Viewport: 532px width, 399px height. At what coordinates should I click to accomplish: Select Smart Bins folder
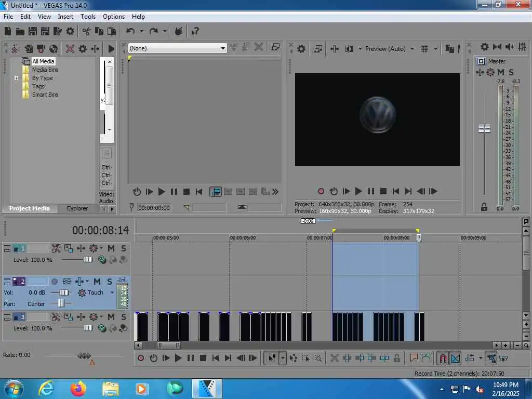click(45, 95)
